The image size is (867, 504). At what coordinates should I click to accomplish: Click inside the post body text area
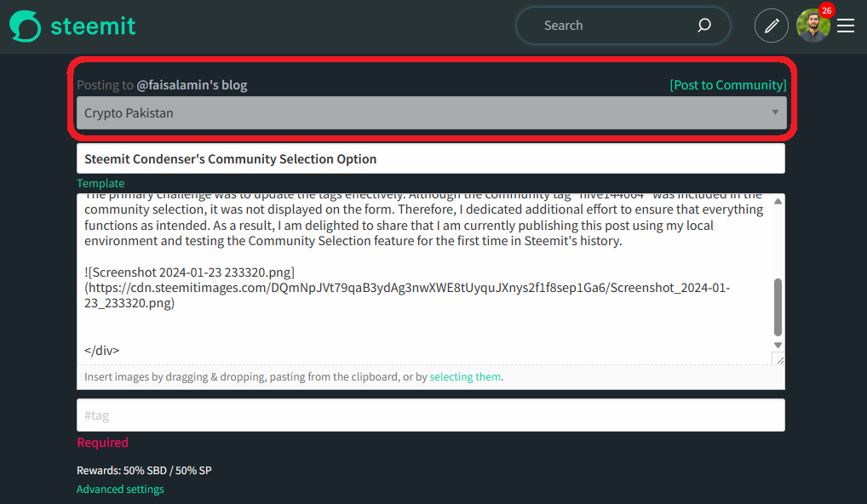pyautogui.click(x=423, y=279)
